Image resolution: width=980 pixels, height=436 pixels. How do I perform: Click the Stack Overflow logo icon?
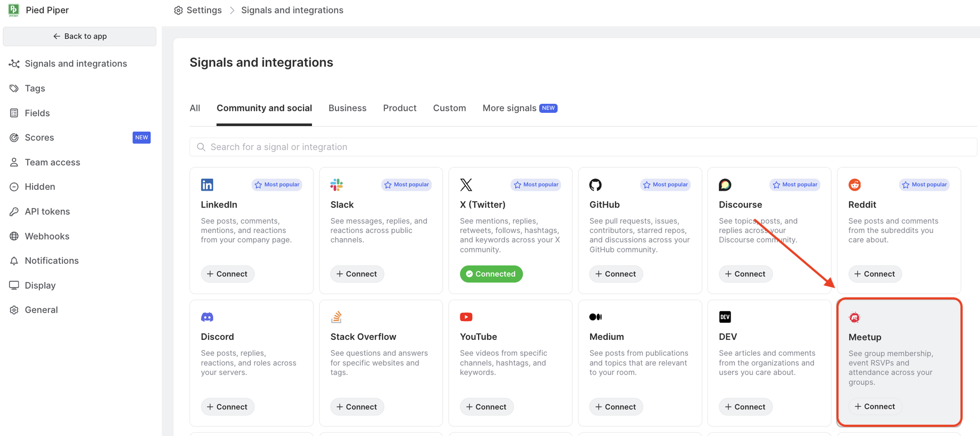click(x=336, y=317)
